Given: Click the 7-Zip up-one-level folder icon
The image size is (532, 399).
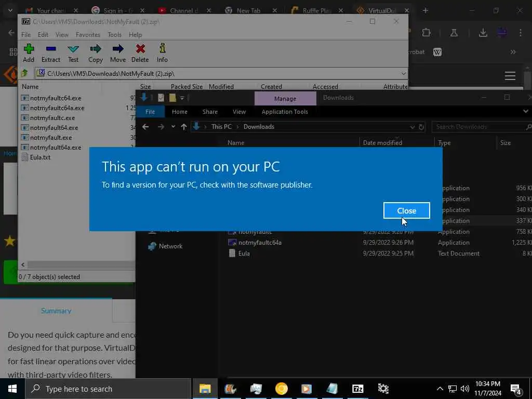Looking at the screenshot, I should click(x=24, y=73).
